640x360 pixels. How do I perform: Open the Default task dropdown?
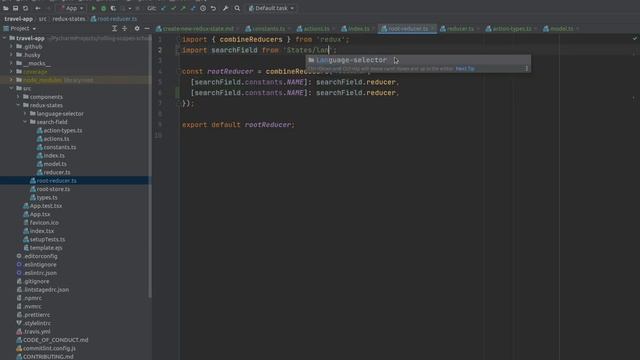click(x=271, y=8)
